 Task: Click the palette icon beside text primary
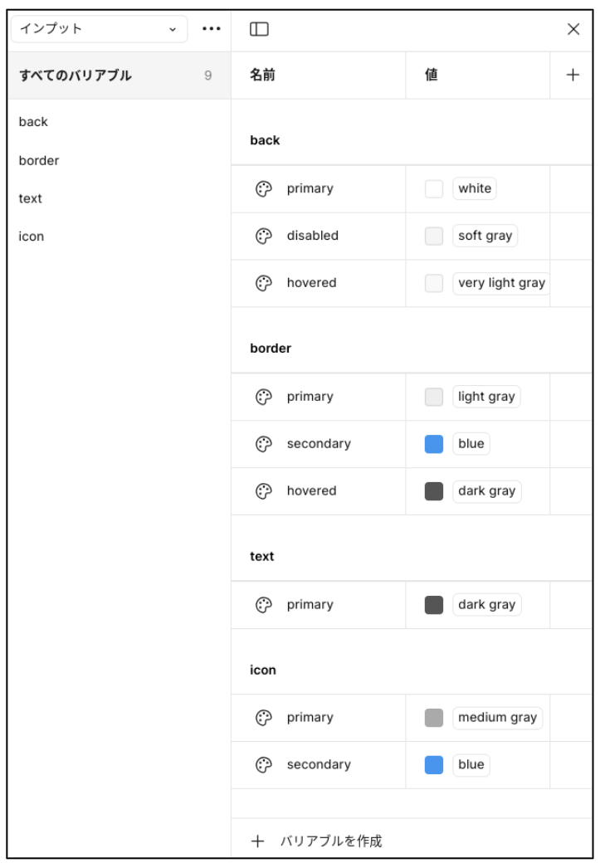263,605
